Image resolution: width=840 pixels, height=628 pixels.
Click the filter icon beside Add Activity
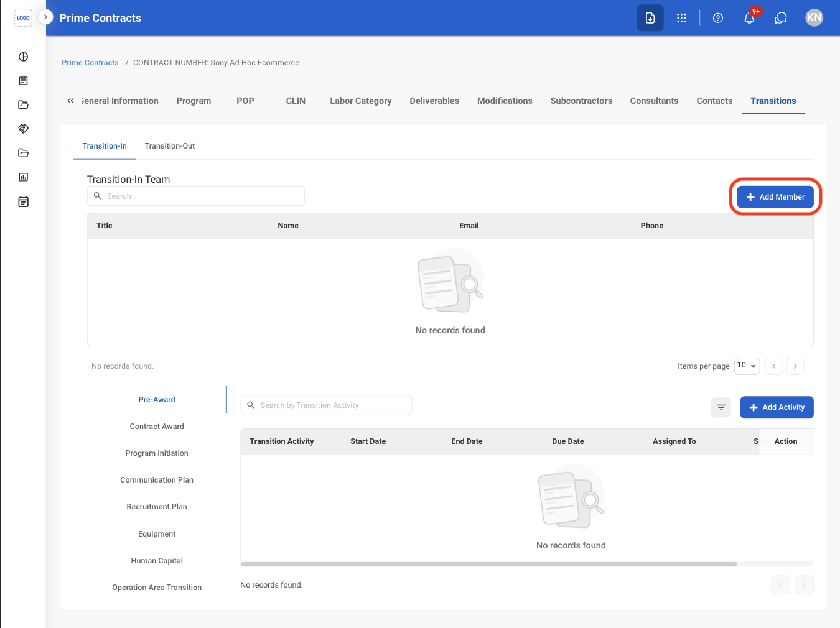tap(721, 407)
